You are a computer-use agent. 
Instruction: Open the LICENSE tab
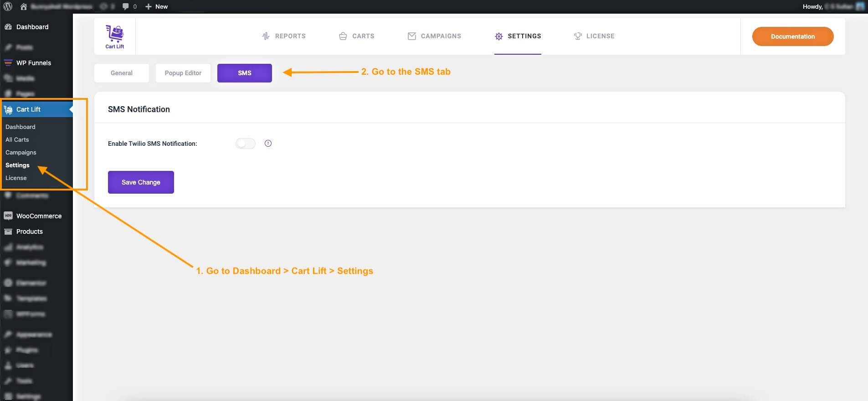pos(594,36)
